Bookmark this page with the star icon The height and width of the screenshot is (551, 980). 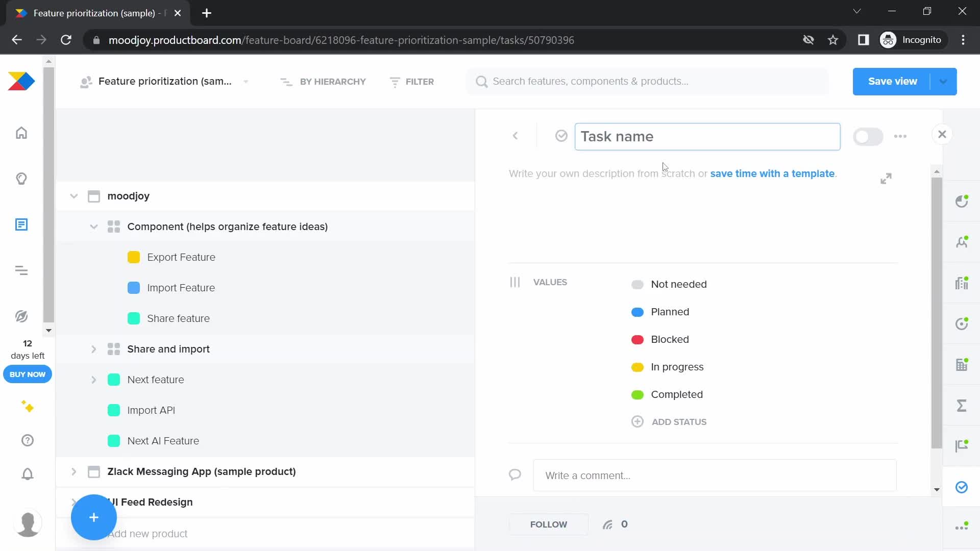(x=833, y=40)
